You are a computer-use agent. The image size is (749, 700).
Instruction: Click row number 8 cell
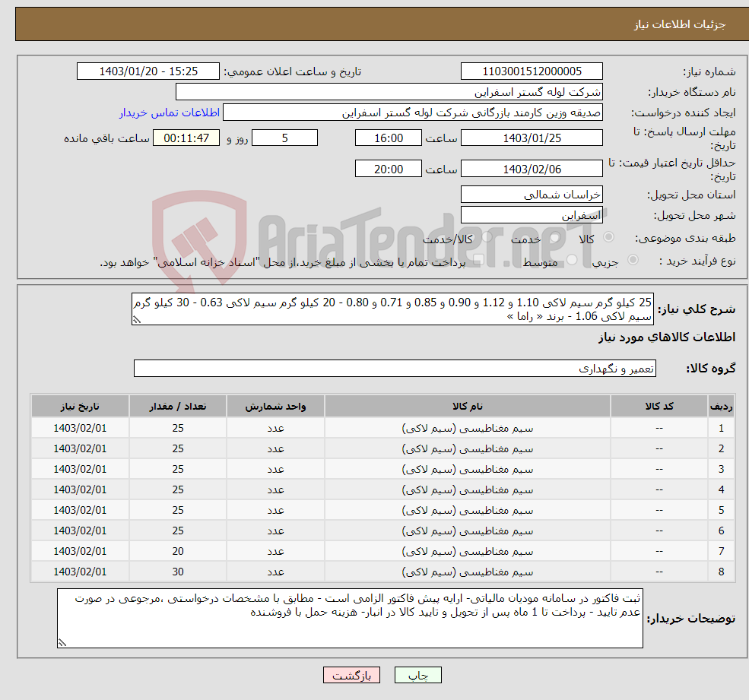(x=722, y=572)
